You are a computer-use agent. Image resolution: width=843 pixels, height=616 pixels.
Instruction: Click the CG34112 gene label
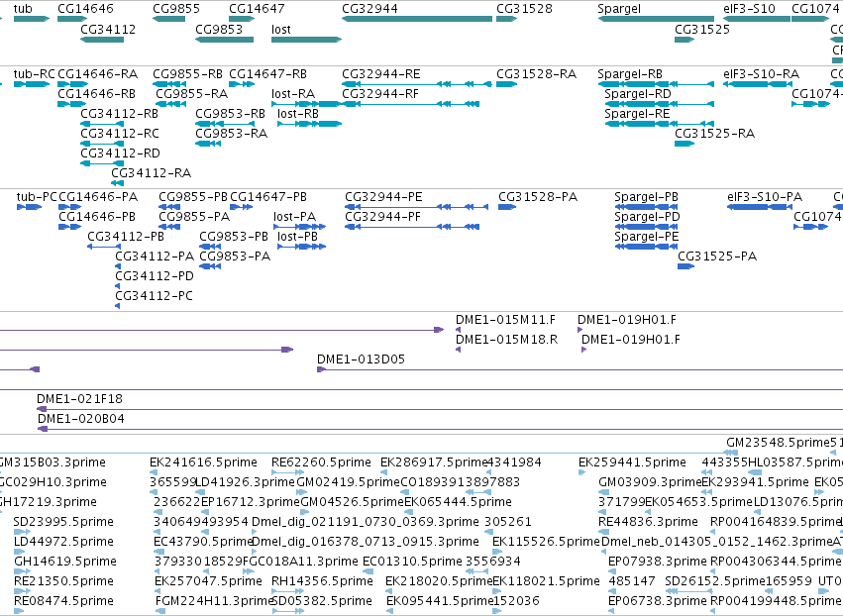click(x=108, y=29)
